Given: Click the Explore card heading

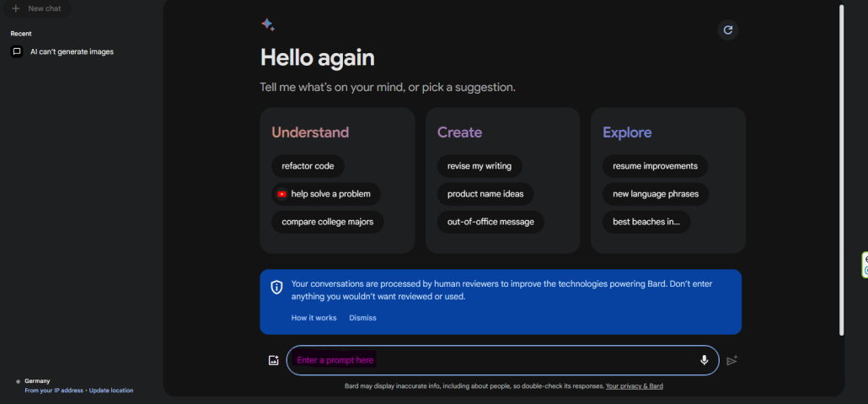Looking at the screenshot, I should coord(627,132).
